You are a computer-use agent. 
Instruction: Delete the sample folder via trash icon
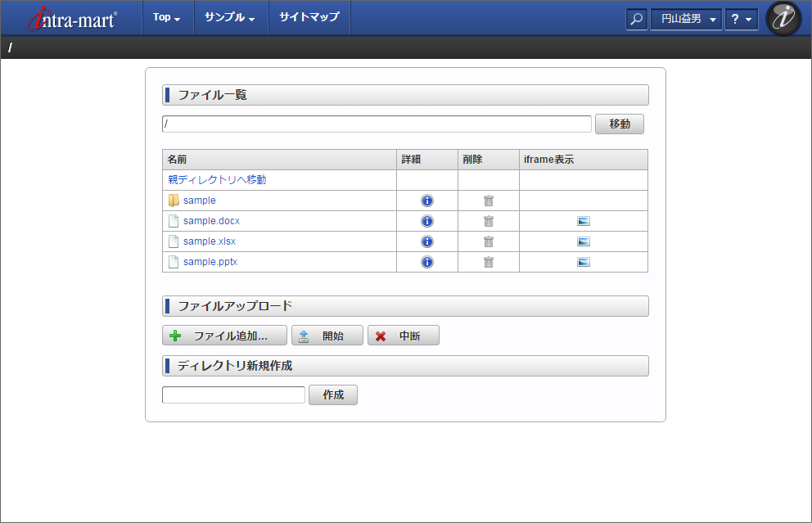click(489, 201)
